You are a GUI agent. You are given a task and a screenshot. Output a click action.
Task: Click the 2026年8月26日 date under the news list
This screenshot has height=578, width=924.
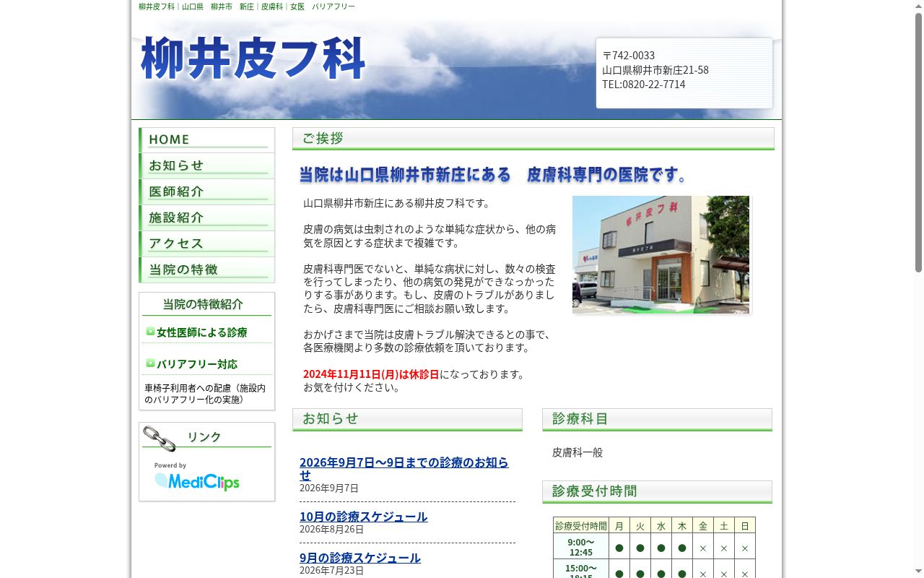tap(332, 530)
